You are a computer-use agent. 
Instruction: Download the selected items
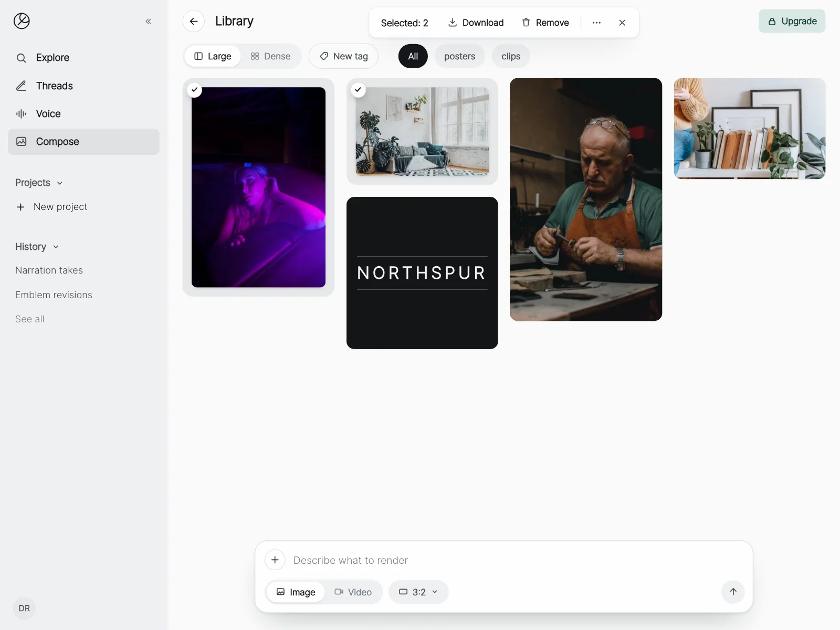476,23
